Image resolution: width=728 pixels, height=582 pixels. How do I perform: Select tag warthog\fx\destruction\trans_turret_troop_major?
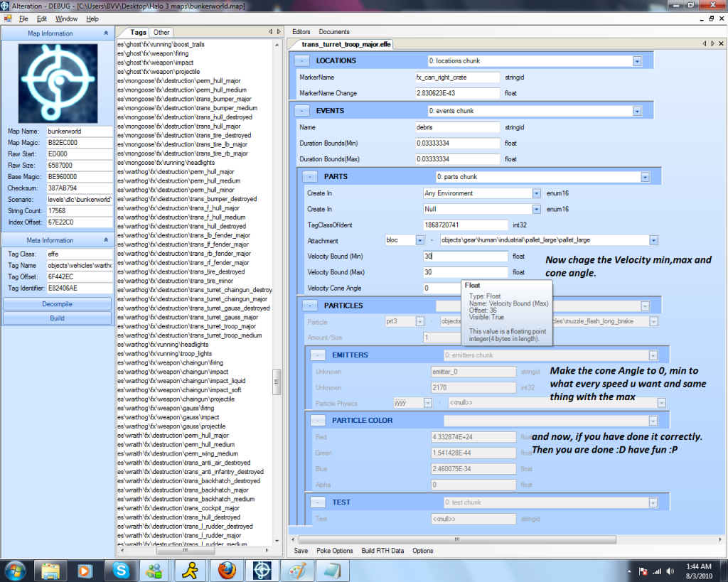(x=187, y=326)
